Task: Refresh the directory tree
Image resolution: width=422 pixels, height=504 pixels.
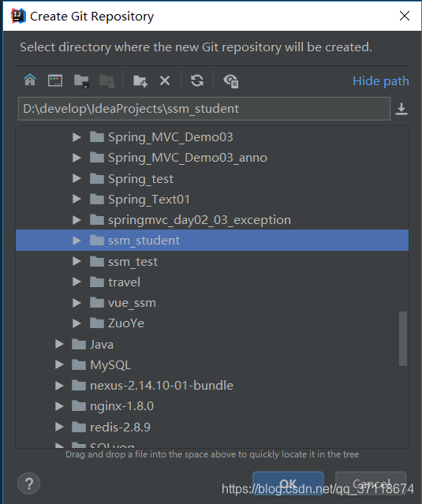Action: (197, 80)
